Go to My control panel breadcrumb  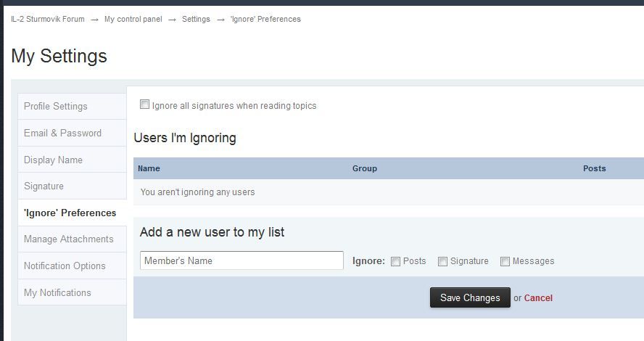[133, 19]
